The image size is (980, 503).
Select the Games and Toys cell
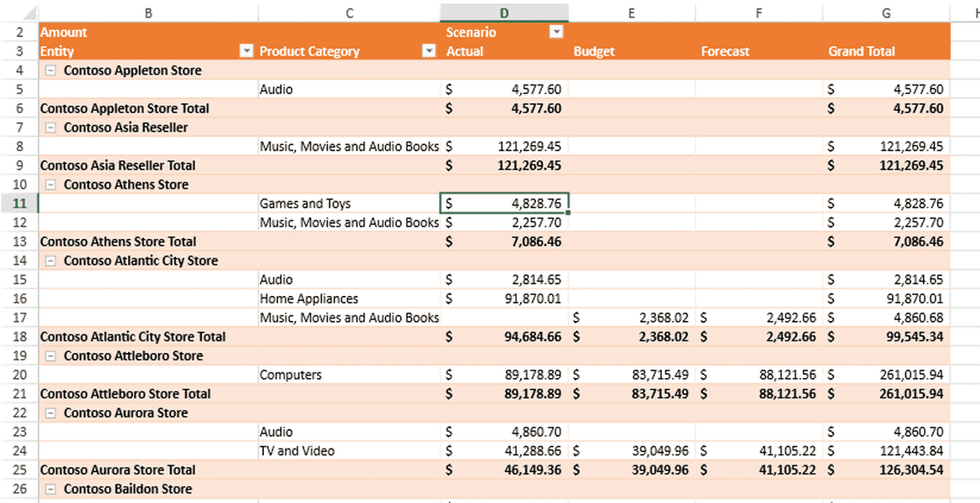pyautogui.click(x=348, y=204)
